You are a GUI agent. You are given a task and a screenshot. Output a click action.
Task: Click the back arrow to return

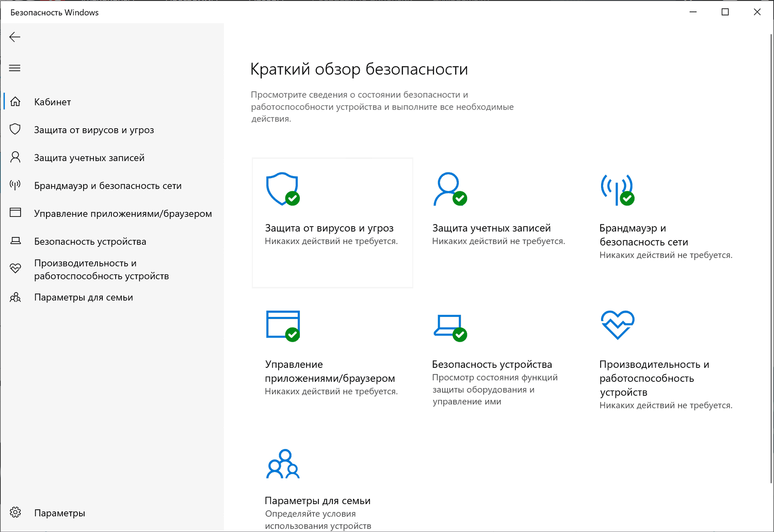[14, 37]
